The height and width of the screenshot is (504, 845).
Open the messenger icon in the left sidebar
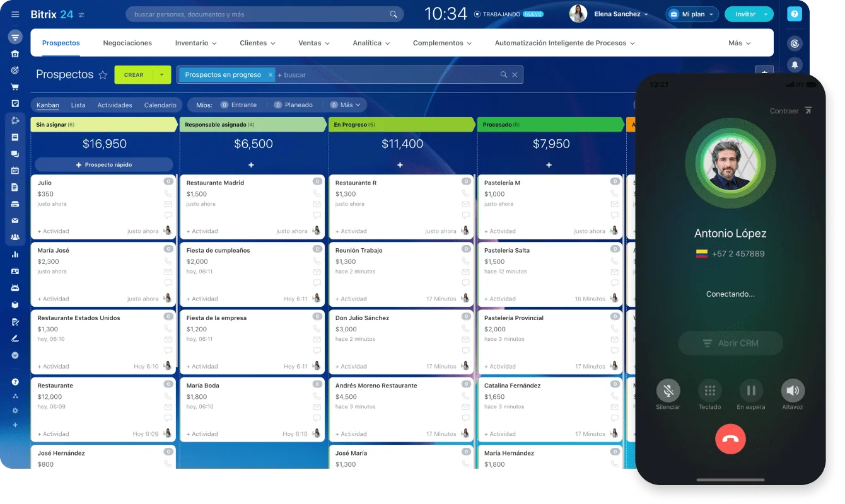click(14, 154)
